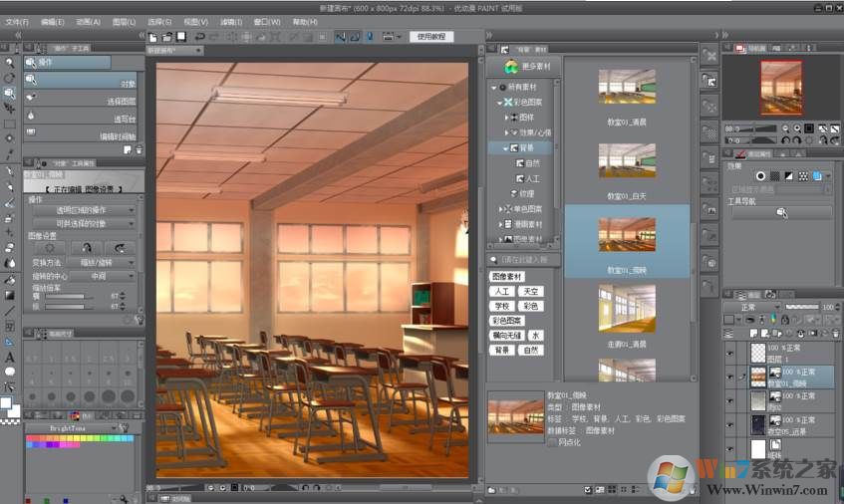Click the layer opacity slider
The height and width of the screenshot is (504, 844).
tap(802, 307)
